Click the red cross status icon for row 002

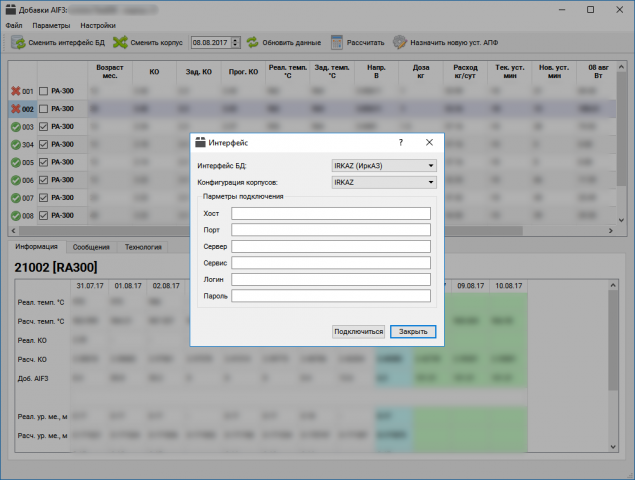tap(15, 109)
